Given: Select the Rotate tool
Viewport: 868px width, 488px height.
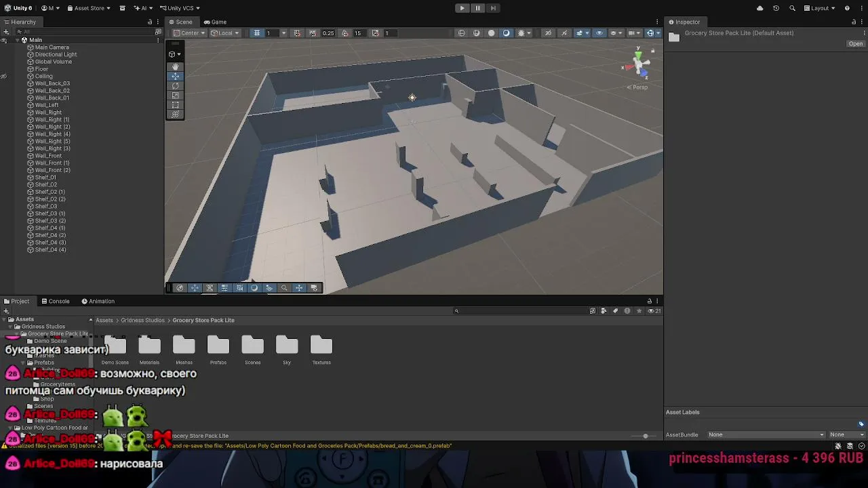Looking at the screenshot, I should point(175,85).
